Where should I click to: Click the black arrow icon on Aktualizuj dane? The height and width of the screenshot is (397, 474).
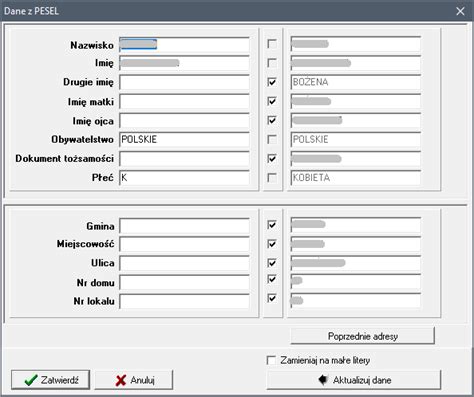tap(323, 379)
